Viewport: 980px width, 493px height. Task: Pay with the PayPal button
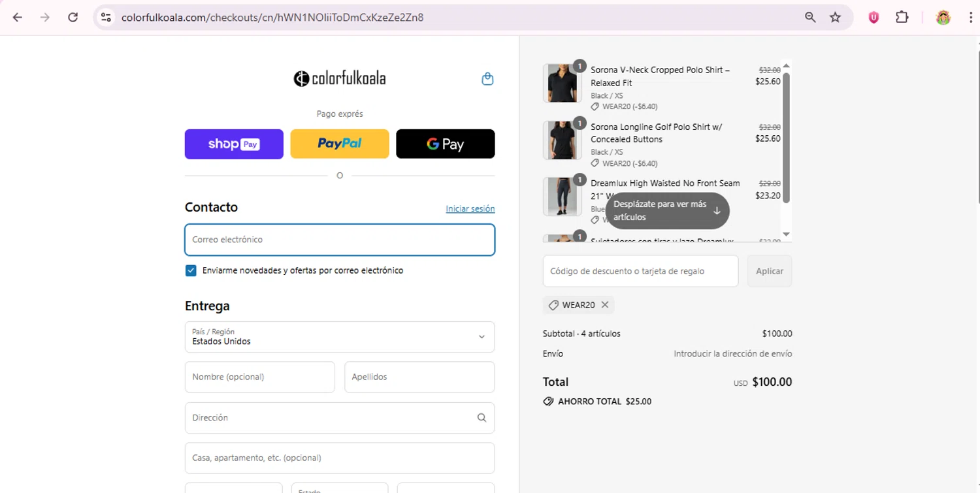[x=340, y=144]
